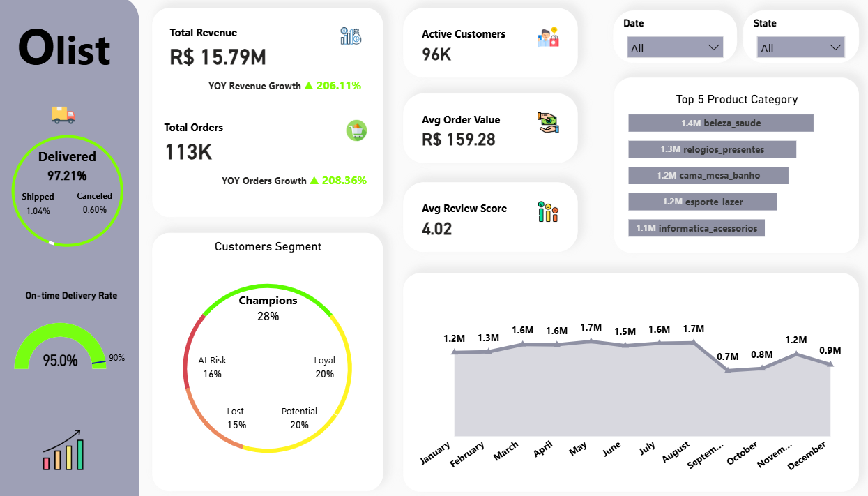Click the December 0.9M data label
This screenshot has width=868, height=496.
click(830, 350)
